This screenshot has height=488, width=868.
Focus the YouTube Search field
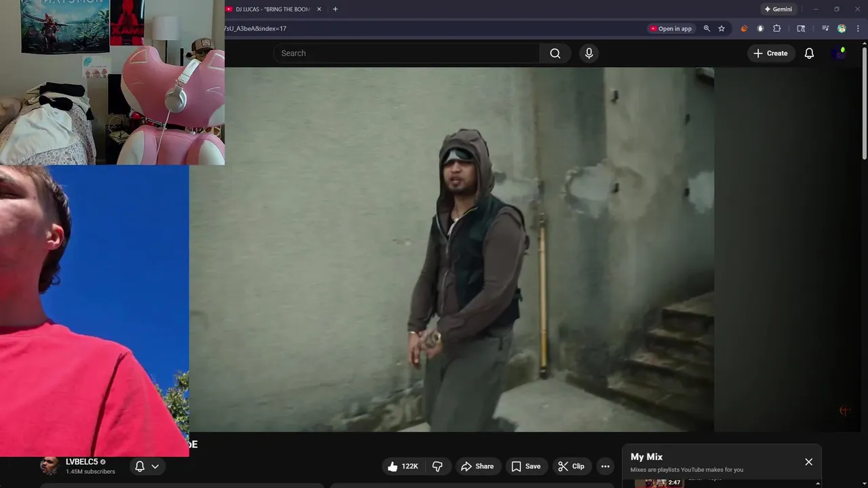pos(407,54)
